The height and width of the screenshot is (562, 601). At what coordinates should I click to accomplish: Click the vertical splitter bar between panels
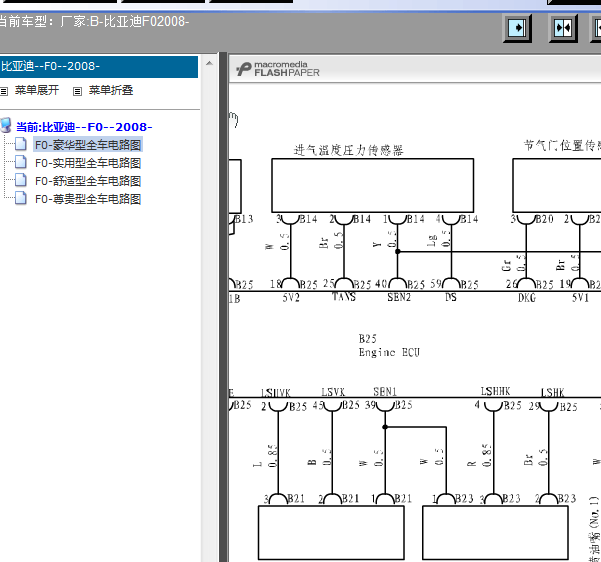point(223,307)
